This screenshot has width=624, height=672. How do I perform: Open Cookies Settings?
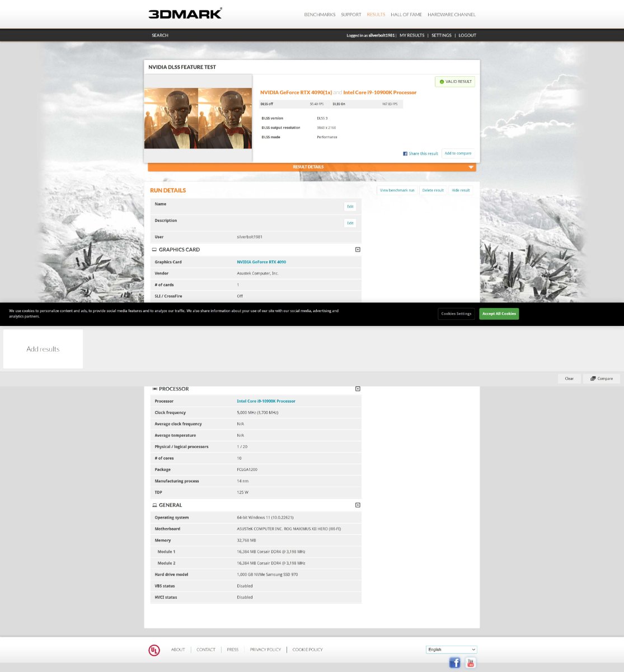pos(456,314)
